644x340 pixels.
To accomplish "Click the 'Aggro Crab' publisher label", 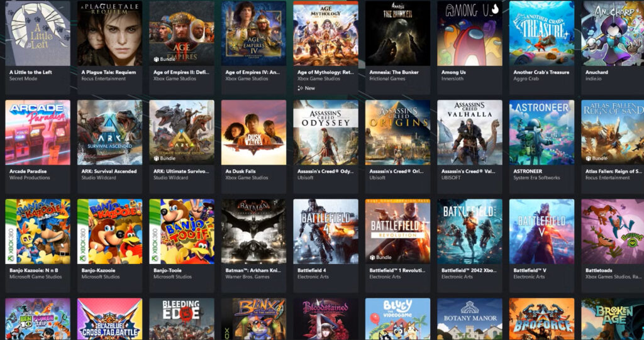I will (x=526, y=79).
